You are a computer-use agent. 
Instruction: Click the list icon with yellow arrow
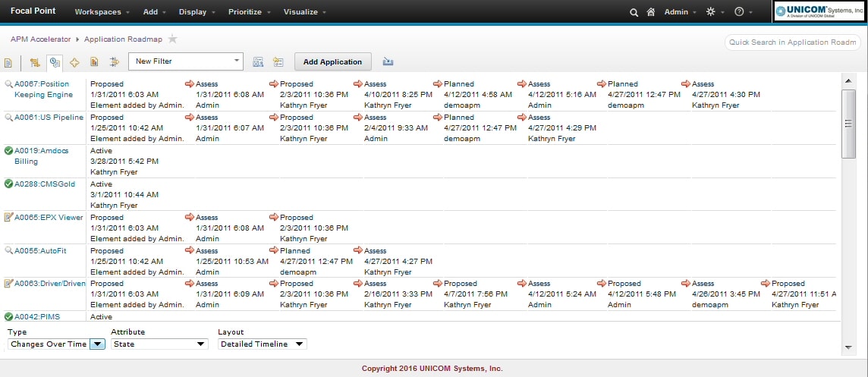278,62
